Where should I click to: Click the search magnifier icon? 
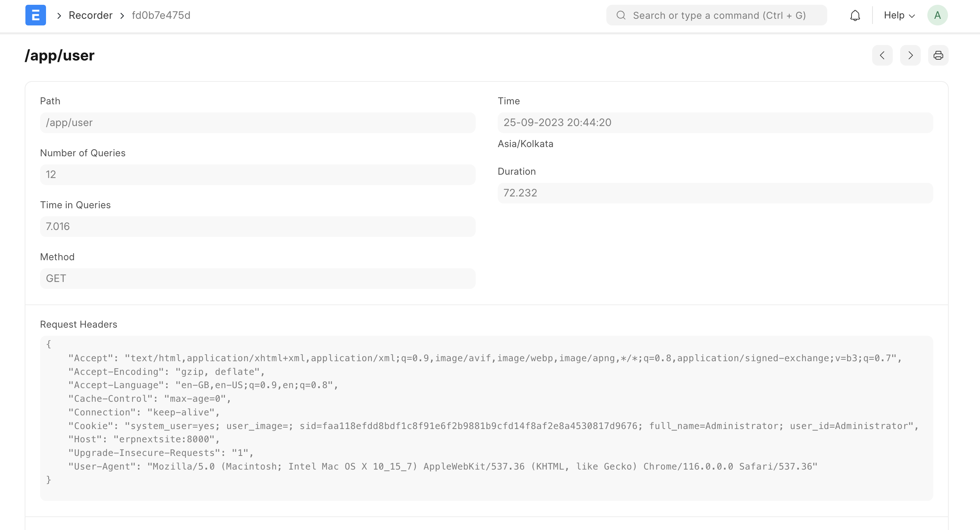click(x=621, y=15)
